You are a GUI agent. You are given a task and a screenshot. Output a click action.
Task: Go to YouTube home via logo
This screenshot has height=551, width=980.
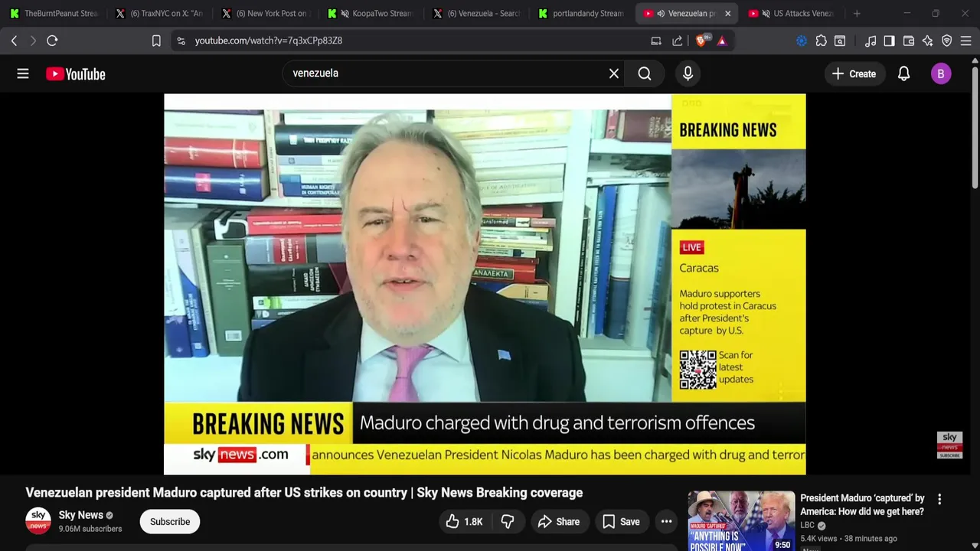tap(75, 73)
